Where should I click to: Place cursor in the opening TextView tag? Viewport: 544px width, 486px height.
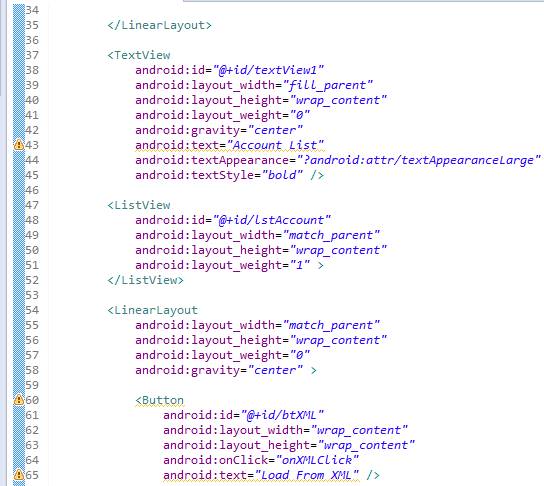[139, 55]
